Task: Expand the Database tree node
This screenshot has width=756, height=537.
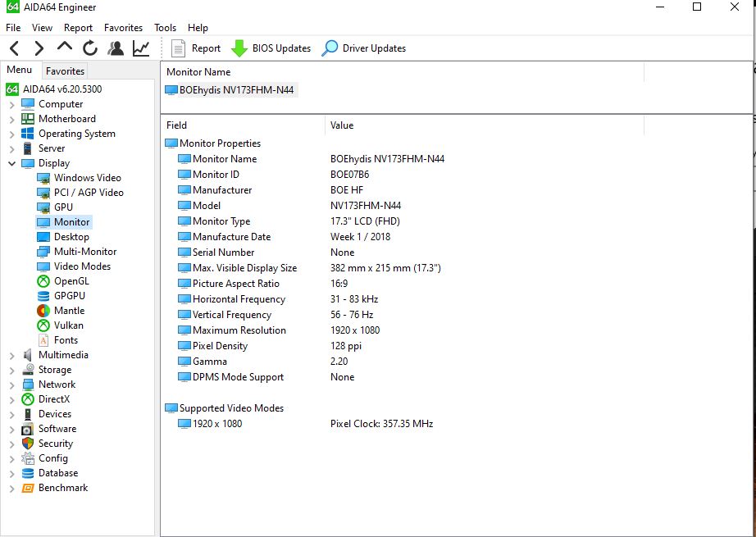Action: tap(12, 474)
